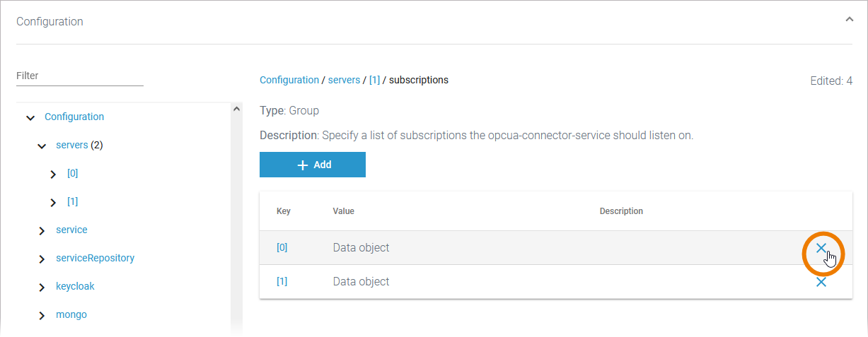Expand server [0] in the tree
868x337 pixels.
pyautogui.click(x=53, y=174)
